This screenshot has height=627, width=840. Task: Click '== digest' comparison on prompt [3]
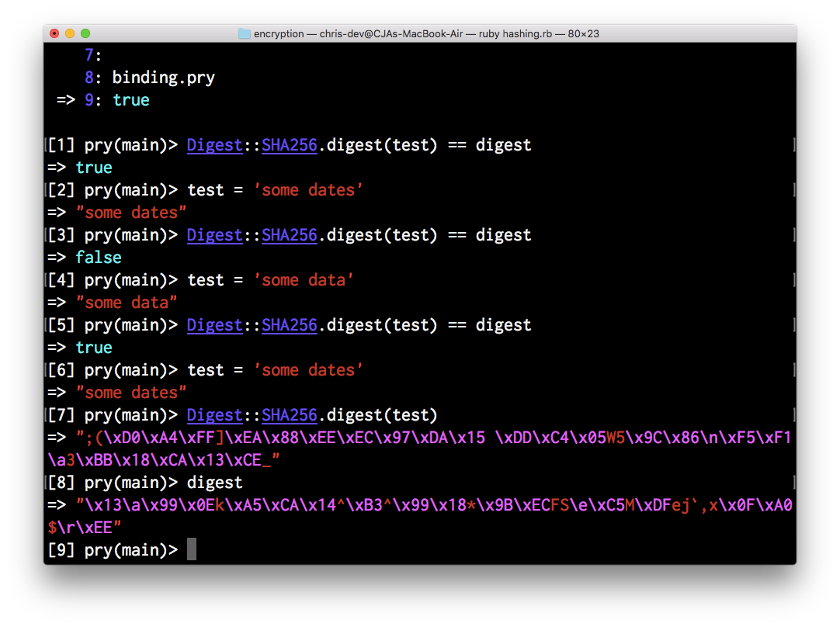[489, 235]
